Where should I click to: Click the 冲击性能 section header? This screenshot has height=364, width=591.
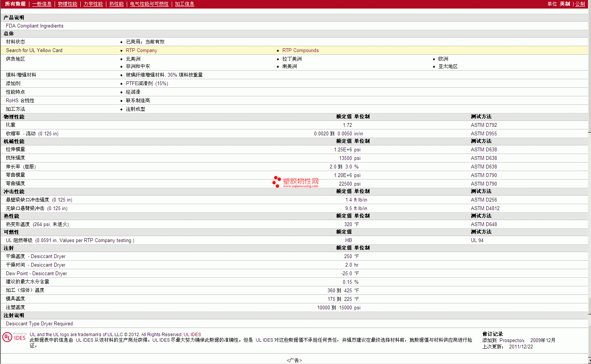click(x=14, y=191)
